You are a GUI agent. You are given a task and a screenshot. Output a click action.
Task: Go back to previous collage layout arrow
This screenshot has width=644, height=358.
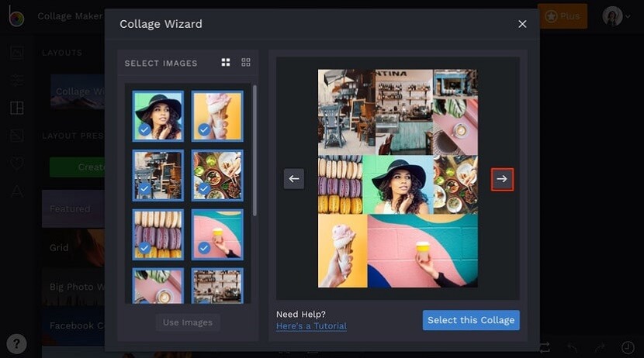point(293,179)
